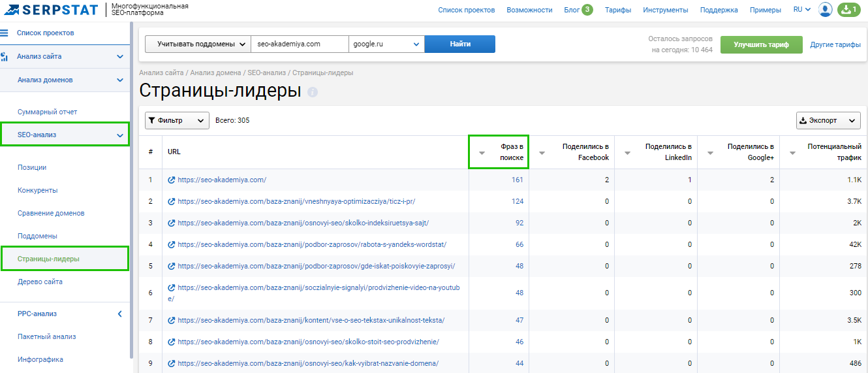Open external link icon for skolko-indeksiruetsya-sajt URL

(172, 223)
